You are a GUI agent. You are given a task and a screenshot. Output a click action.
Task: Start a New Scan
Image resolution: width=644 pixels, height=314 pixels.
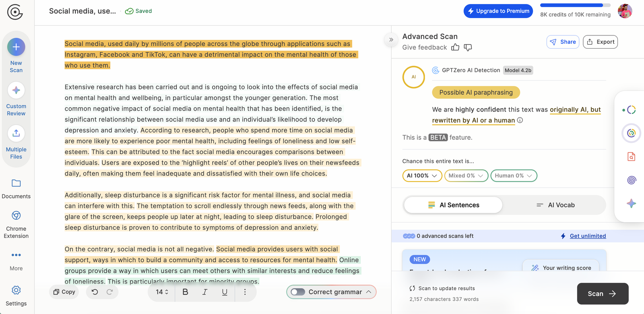point(16,48)
